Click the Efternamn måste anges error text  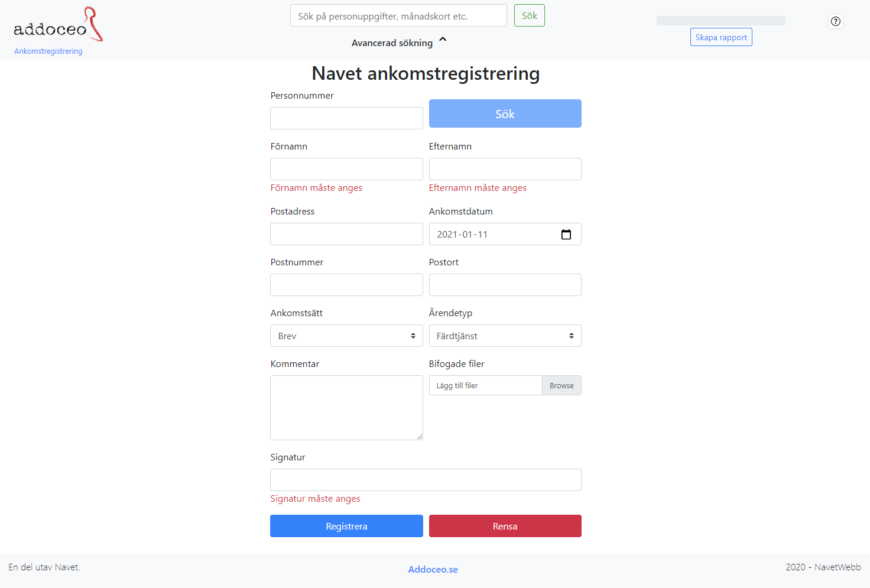[x=478, y=188]
